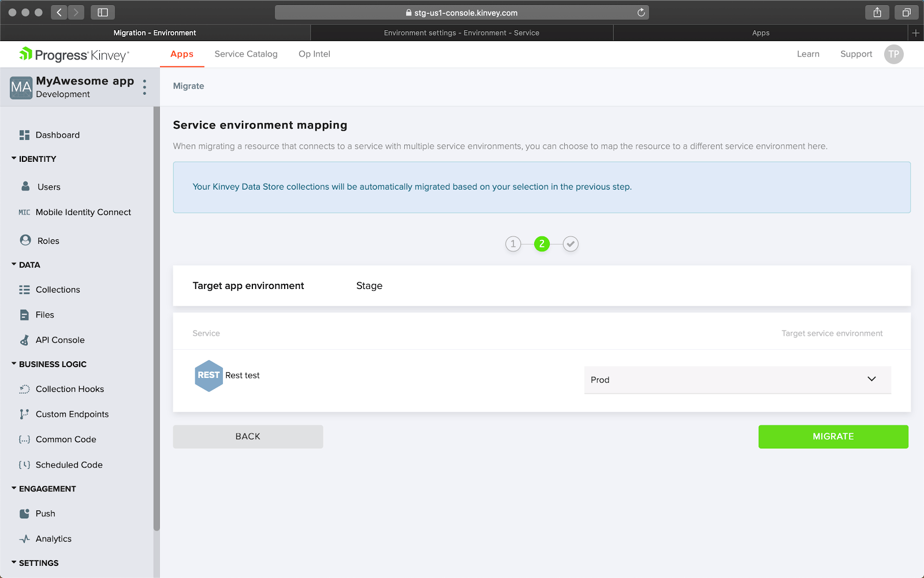The image size is (924, 578).
Task: Click the REST service hexagon icon
Action: (208, 376)
